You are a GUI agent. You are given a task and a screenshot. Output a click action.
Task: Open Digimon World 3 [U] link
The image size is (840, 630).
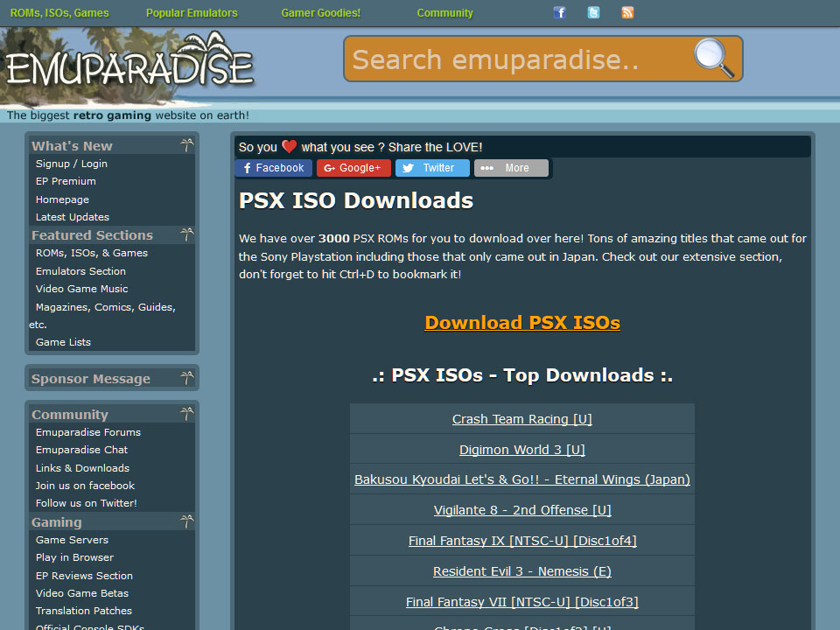point(522,450)
